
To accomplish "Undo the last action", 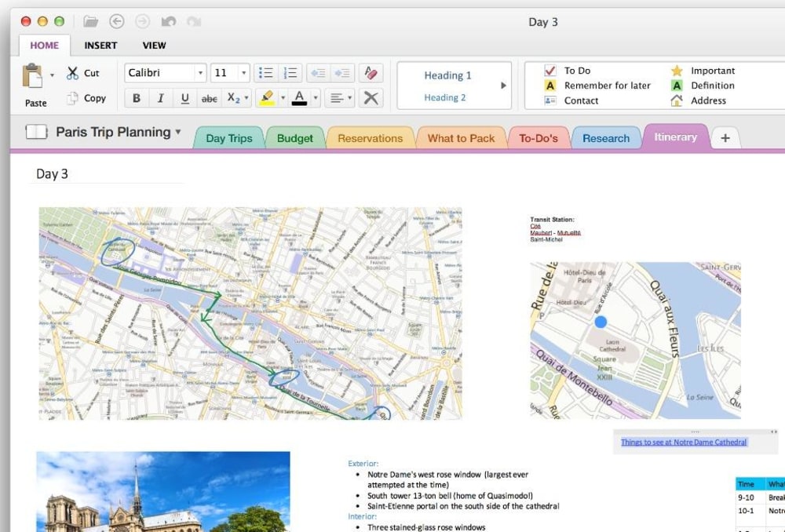I will tap(169, 21).
